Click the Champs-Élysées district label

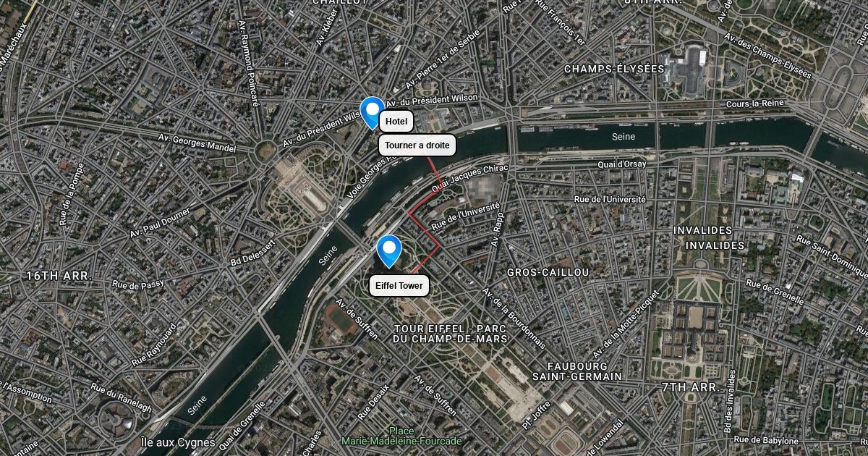click(x=614, y=69)
